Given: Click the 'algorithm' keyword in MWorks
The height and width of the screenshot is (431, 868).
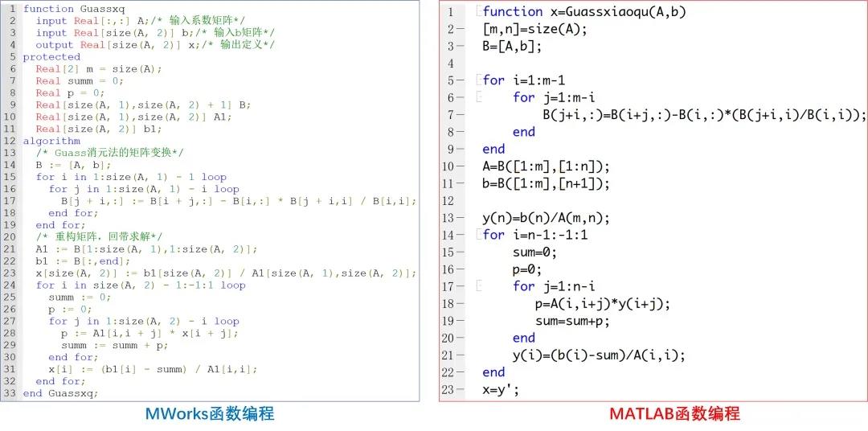Looking at the screenshot, I should coord(51,141).
